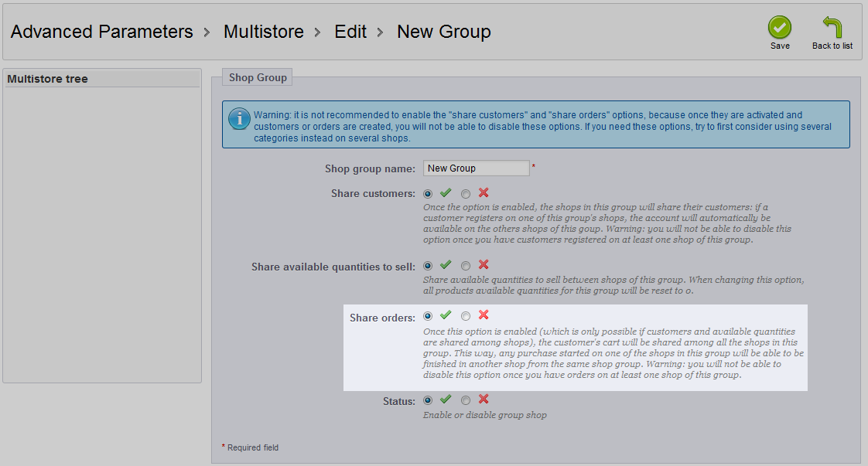868x466 pixels.
Task: Click green checkmark icon for Share customers
Action: (x=446, y=193)
